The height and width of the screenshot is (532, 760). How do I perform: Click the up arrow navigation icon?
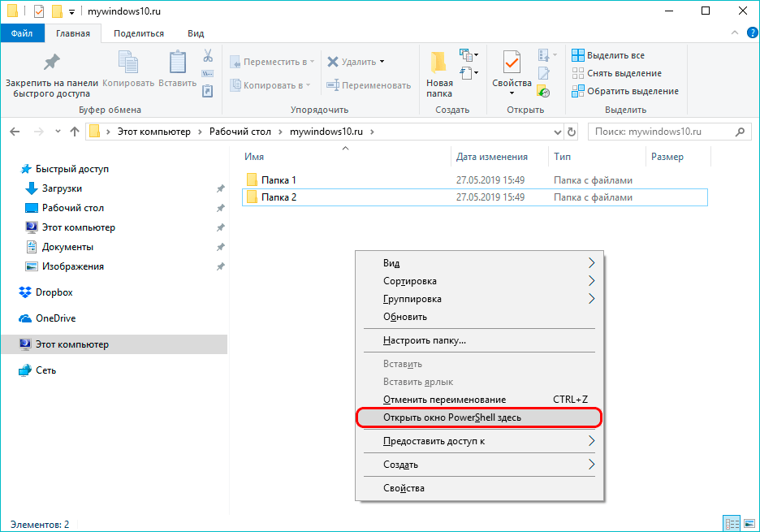(x=75, y=132)
